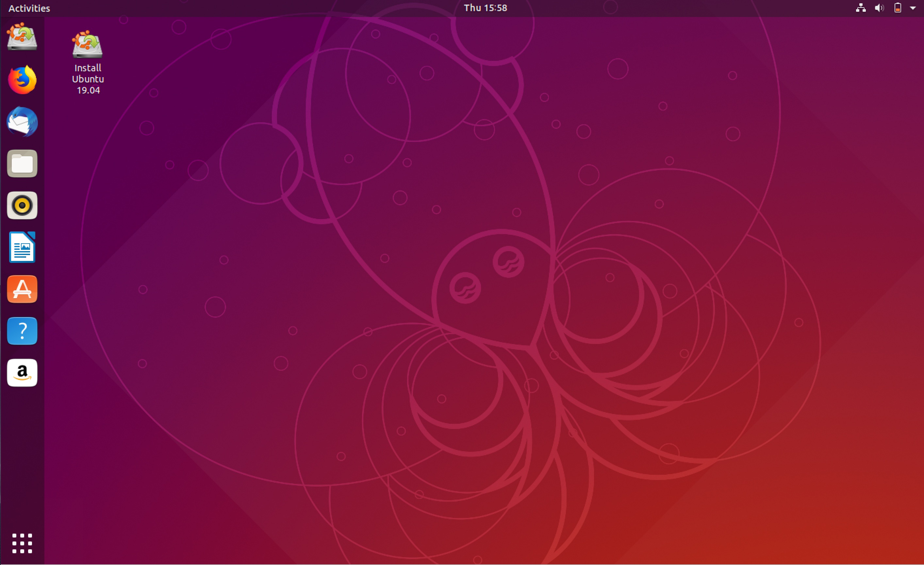
Task: Mute sound via the speaker icon
Action: coord(879,8)
